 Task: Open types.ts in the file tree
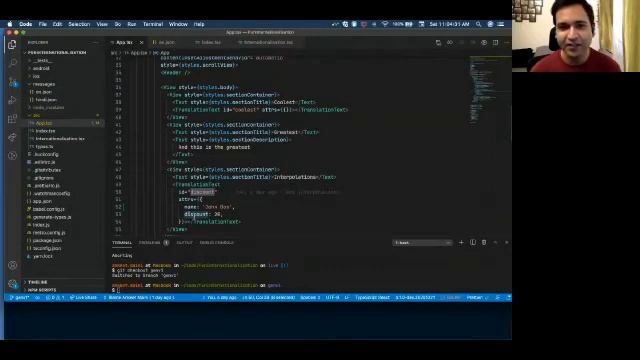[x=63, y=147]
